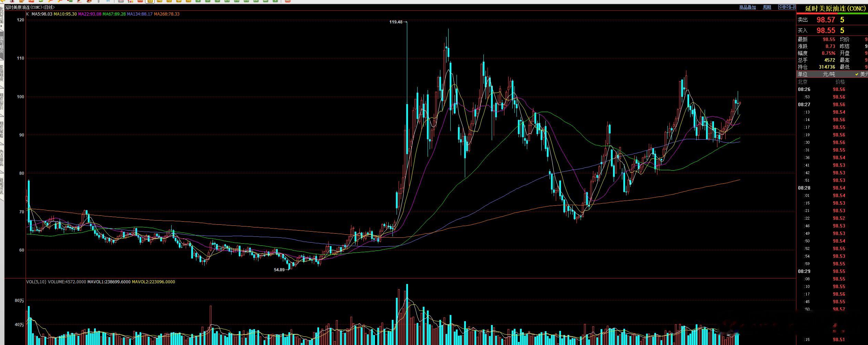
Task: Click the 卖出 ask price 98.57
Action: pos(826,20)
